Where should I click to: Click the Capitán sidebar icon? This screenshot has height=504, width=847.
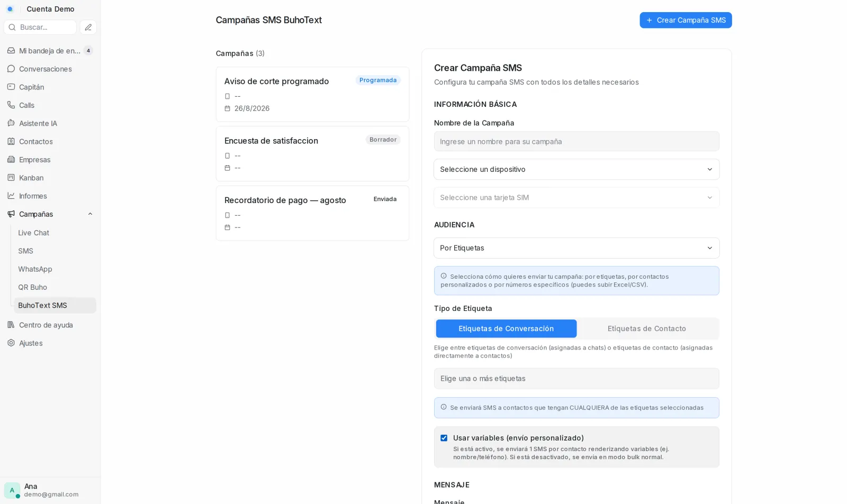(x=11, y=87)
